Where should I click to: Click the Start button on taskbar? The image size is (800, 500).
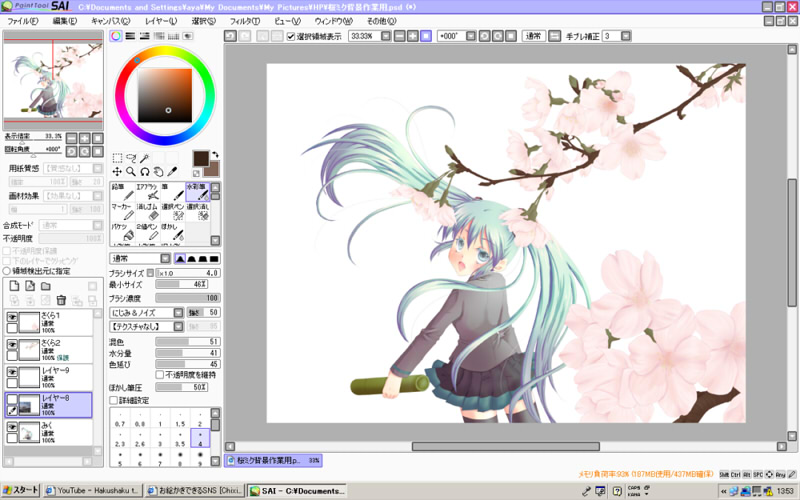click(21, 491)
